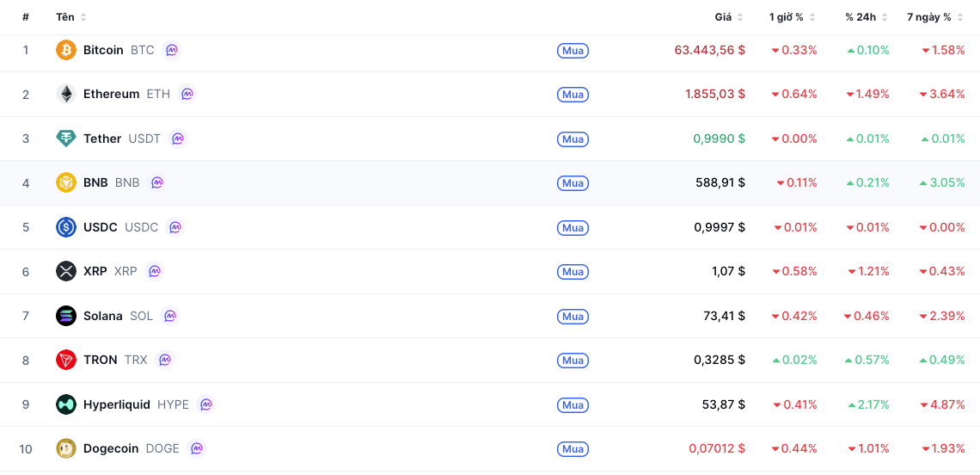980x475 pixels.
Task: Open the purple chat icon next to HYPE
Action: click(x=205, y=404)
